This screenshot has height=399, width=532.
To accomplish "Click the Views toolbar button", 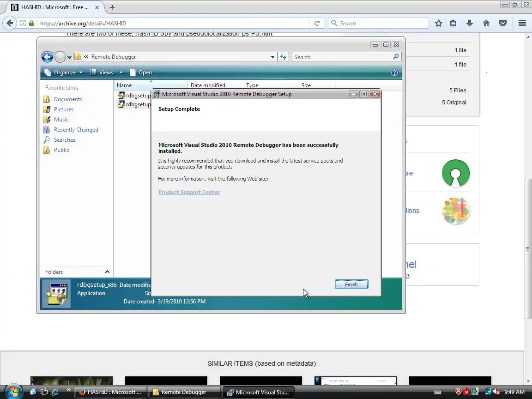I will tap(102, 72).
